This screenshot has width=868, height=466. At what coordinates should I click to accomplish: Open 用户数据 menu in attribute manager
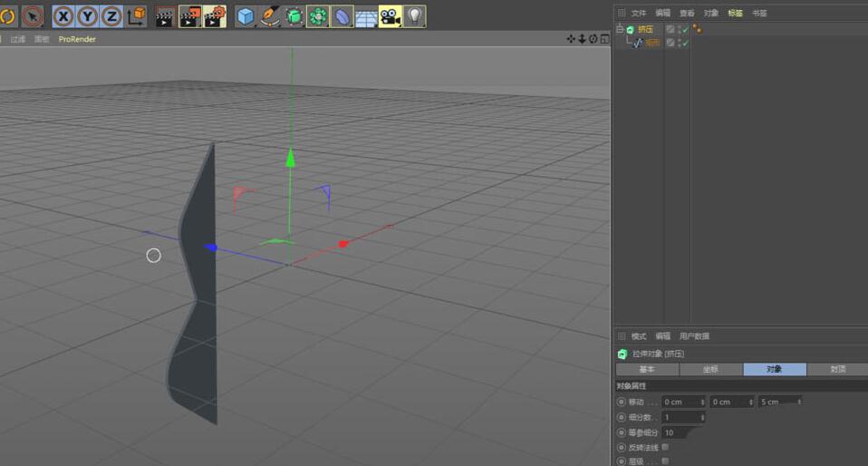(694, 336)
